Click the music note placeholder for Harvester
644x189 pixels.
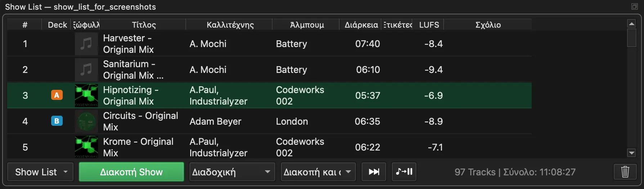pos(86,44)
